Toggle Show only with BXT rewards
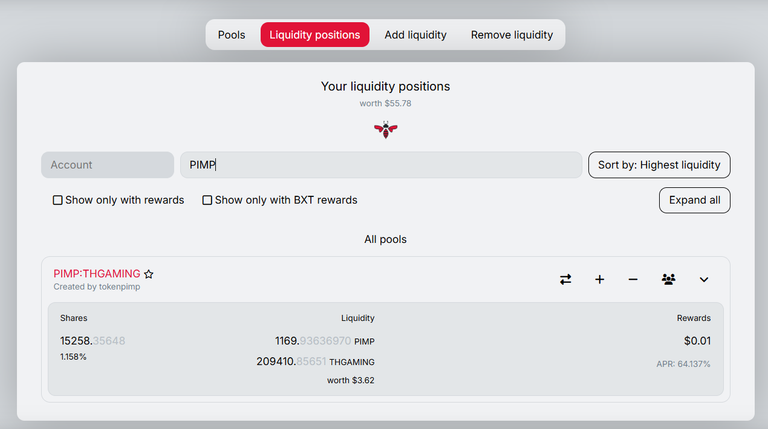Image resolution: width=768 pixels, height=429 pixels. (x=207, y=200)
